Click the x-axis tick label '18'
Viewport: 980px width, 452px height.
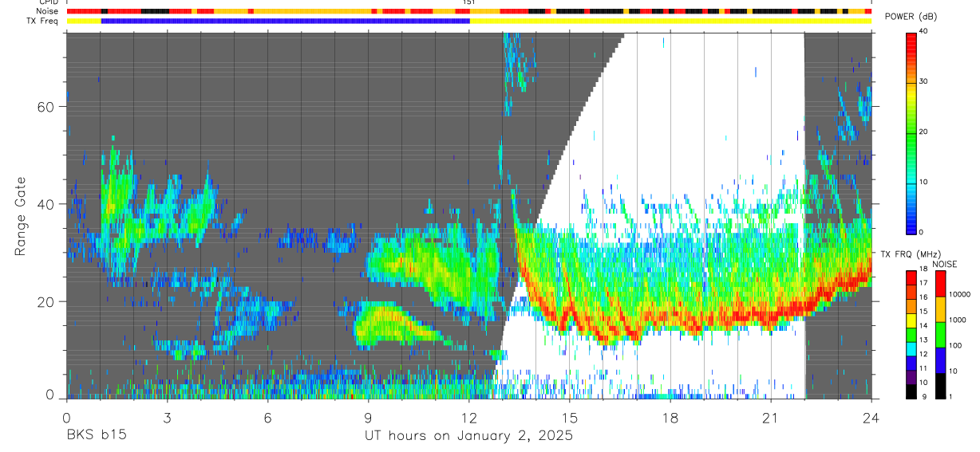pos(670,418)
